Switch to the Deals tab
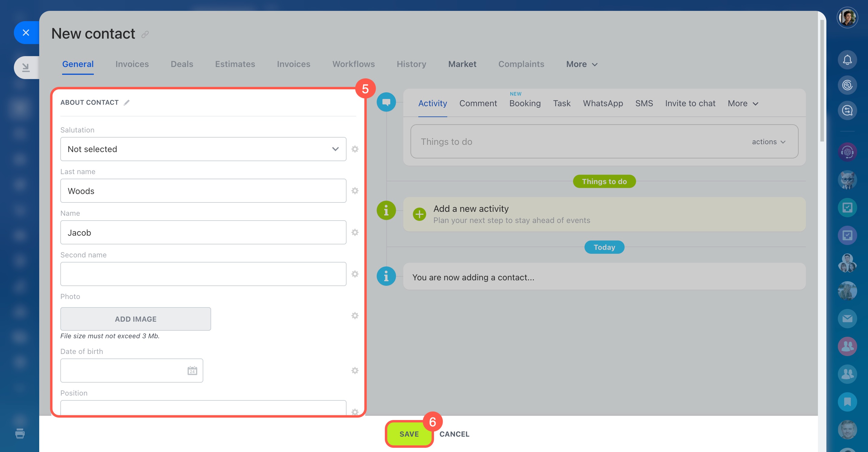The image size is (868, 452). tap(182, 64)
